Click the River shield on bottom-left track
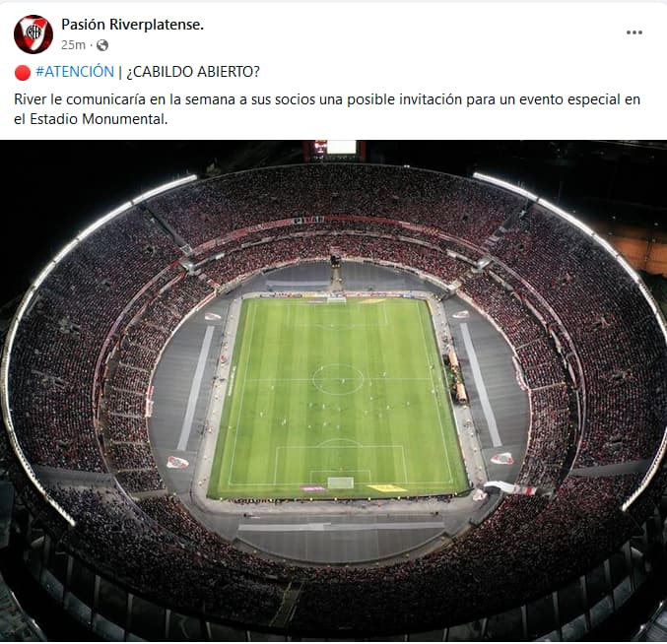Screen dimensions: 667x644 pos(177,462)
